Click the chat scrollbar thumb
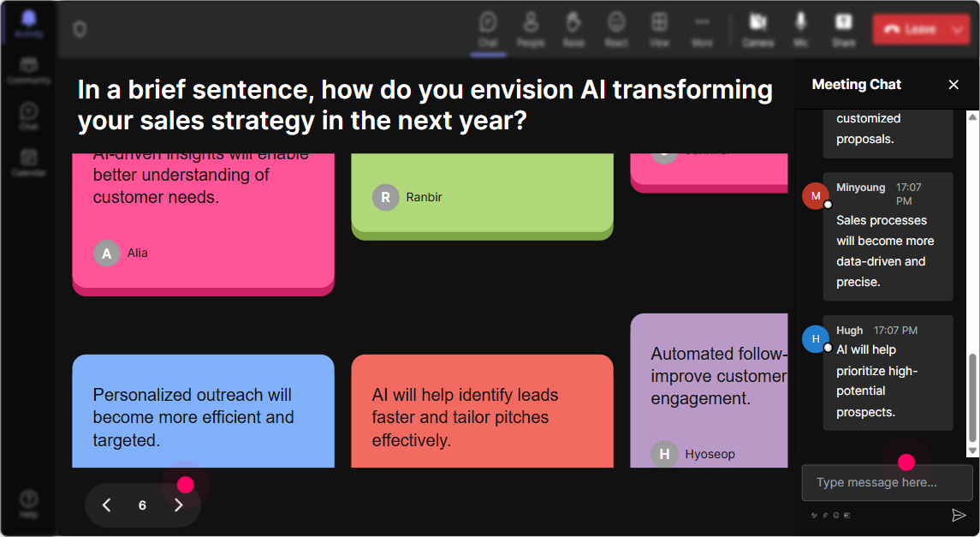Screen dimensions: 980x537 972,397
